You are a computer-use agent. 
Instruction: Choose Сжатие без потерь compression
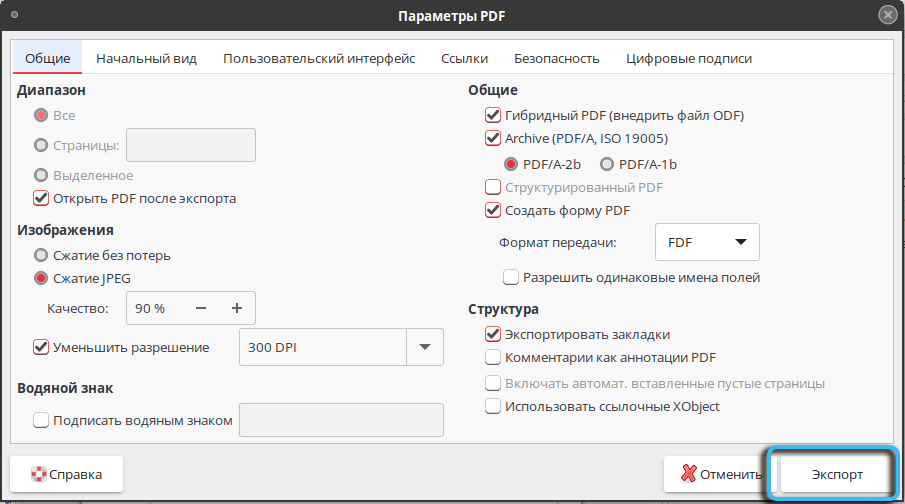click(x=41, y=255)
